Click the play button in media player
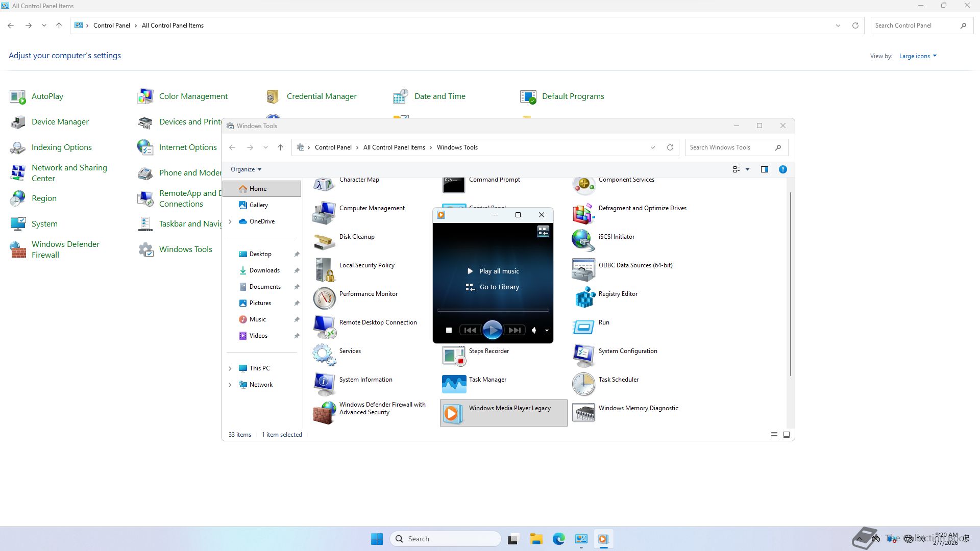Image resolution: width=980 pixels, height=551 pixels. point(492,330)
